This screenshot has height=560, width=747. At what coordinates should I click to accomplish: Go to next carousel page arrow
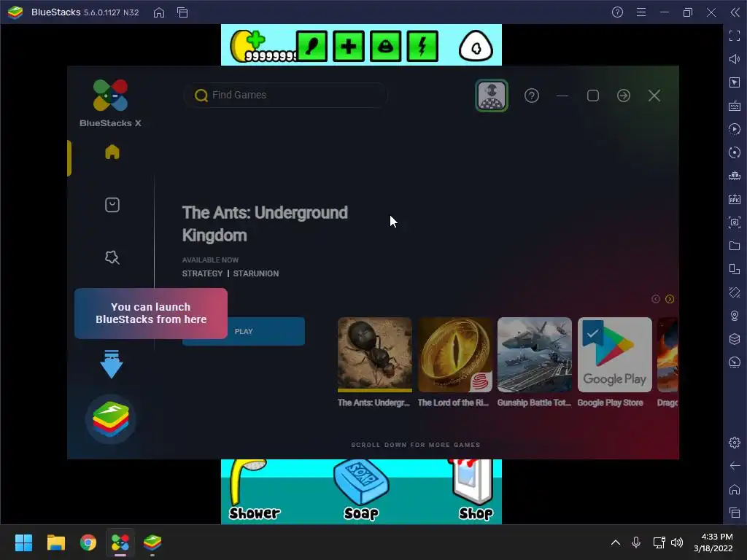(x=670, y=299)
